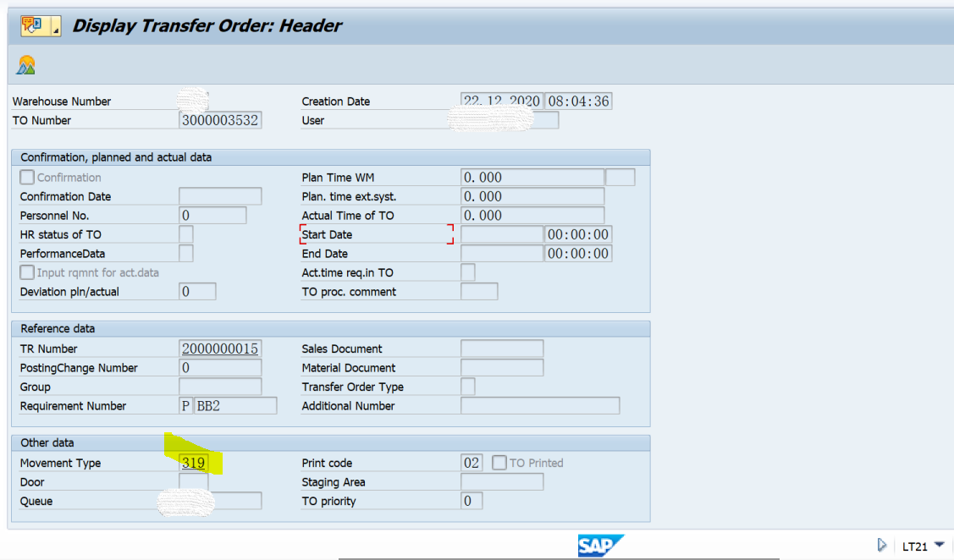Image resolution: width=954 pixels, height=560 pixels.
Task: Select the Personnel No. field
Action: pos(212,215)
